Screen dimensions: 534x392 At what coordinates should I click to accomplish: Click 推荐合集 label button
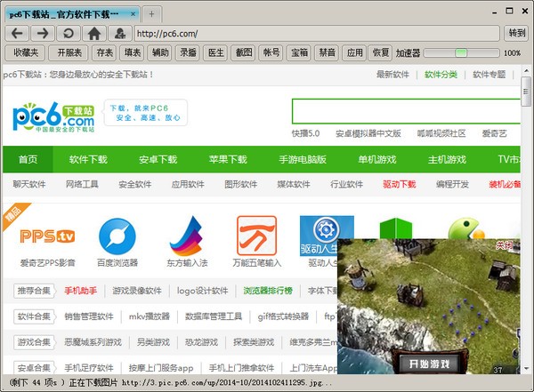point(34,291)
